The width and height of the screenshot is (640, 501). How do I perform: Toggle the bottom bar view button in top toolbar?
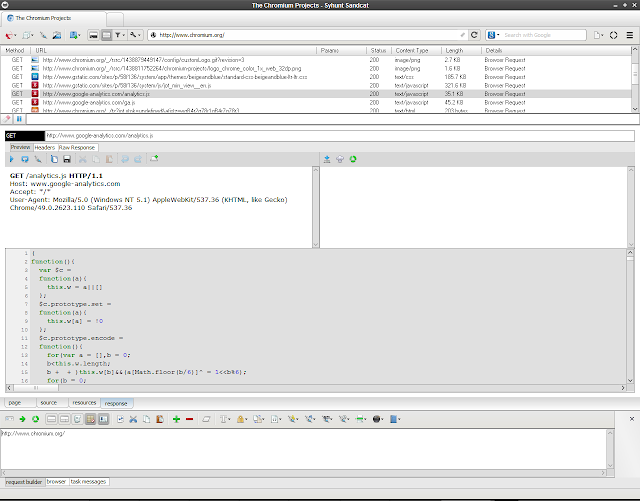tap(93, 35)
